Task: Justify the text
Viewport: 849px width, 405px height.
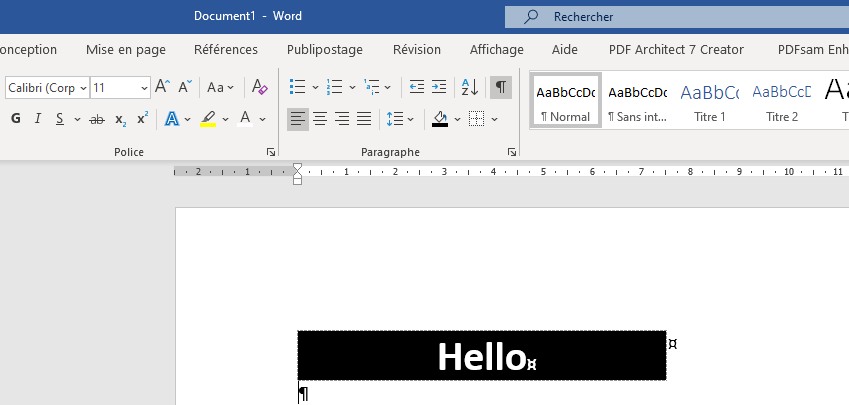Action: pos(364,119)
